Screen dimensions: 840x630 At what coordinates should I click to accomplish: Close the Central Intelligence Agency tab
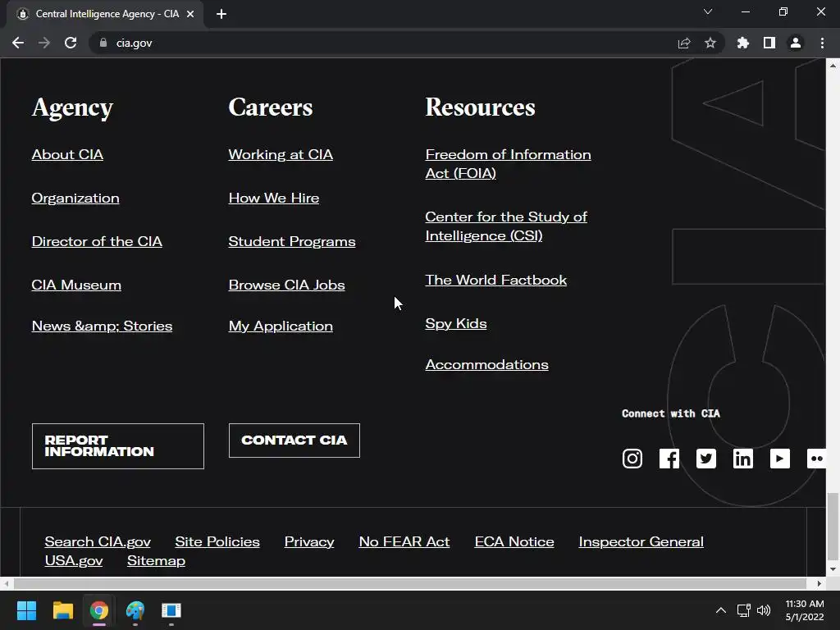(190, 14)
